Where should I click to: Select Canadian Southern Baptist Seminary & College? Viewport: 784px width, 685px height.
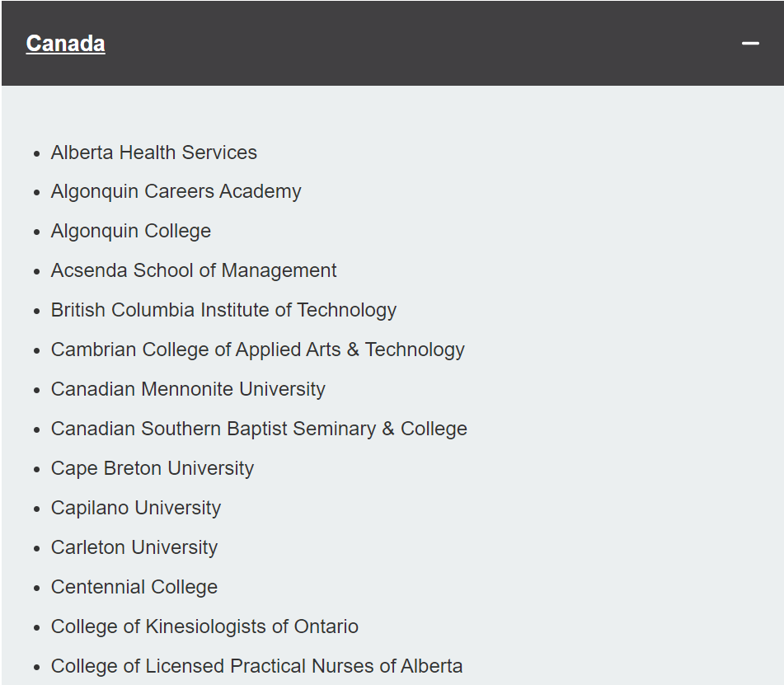tap(259, 429)
